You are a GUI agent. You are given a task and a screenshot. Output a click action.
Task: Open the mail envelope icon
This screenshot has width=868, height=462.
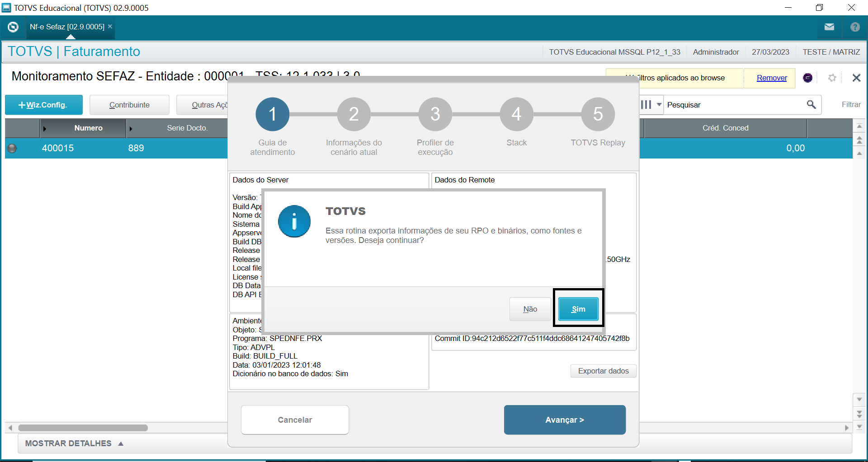pos(829,27)
